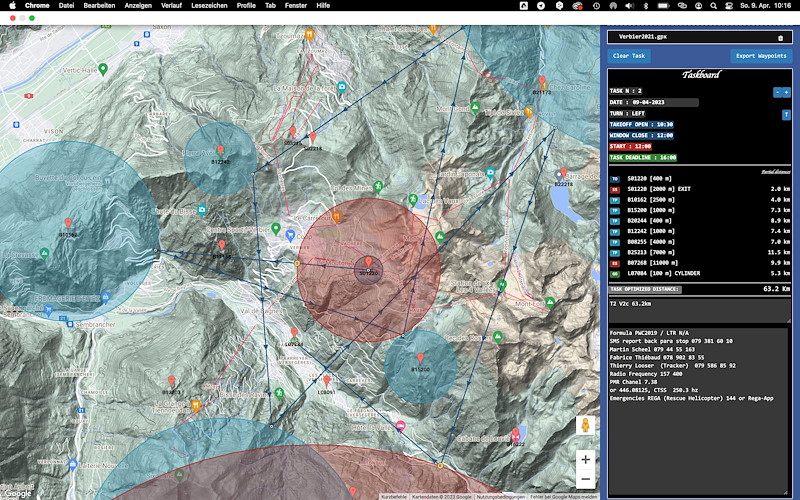The height and width of the screenshot is (500, 800).
Task: Delete the loaded Verbier2021.gpx file via trash icon
Action: click(780, 38)
